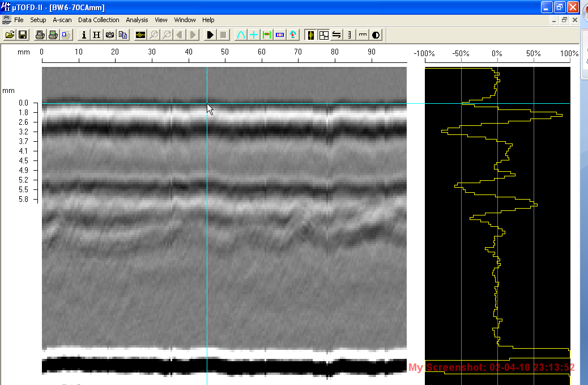The image size is (588, 385).
Task: Click the half-black circle contrast icon
Action: click(376, 35)
